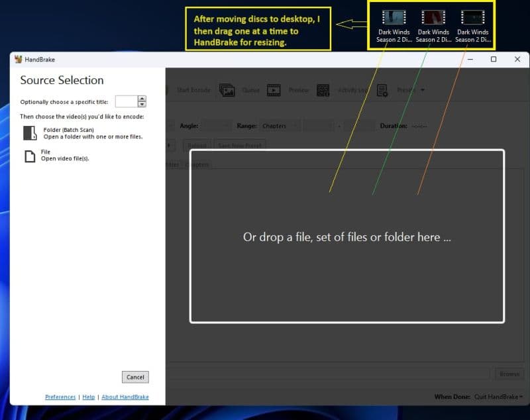Viewport: 530px width, 420px height.
Task: Cancel the Source Selection panel
Action: pos(135,377)
